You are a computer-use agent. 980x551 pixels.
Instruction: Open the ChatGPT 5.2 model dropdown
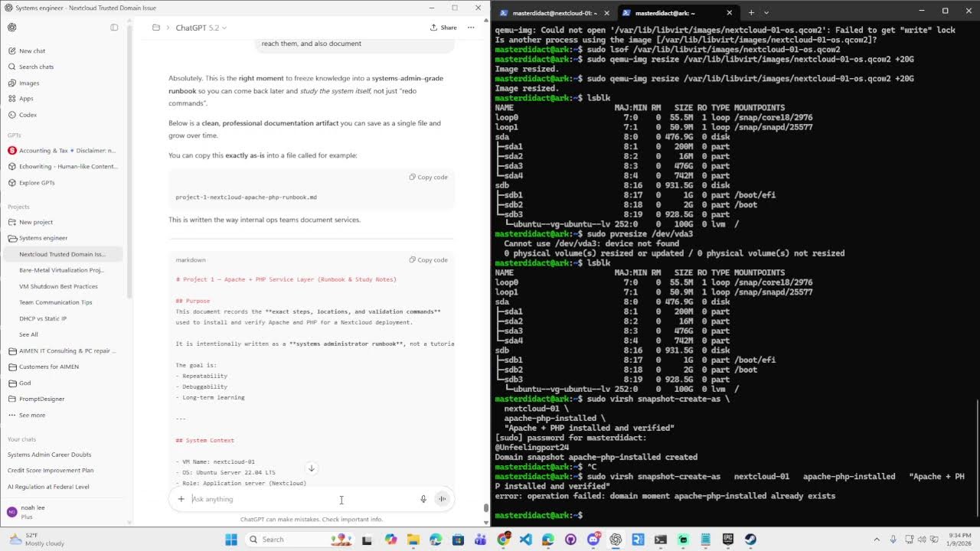201,28
